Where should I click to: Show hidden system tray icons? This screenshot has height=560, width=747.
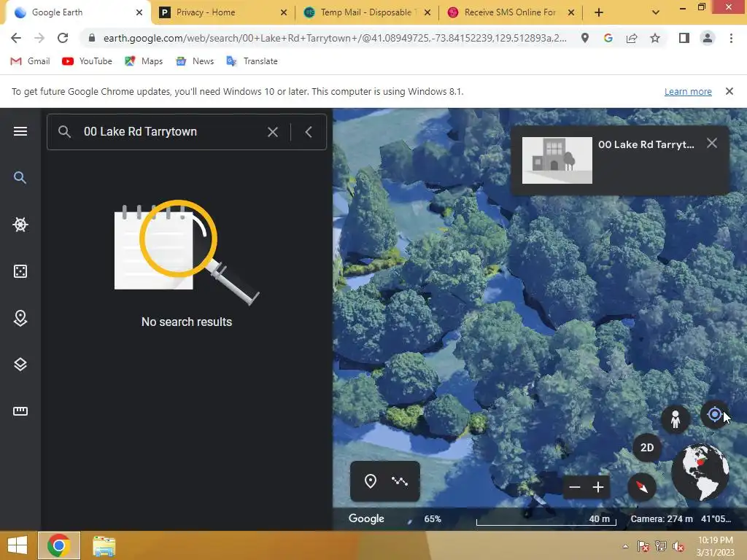point(625,546)
